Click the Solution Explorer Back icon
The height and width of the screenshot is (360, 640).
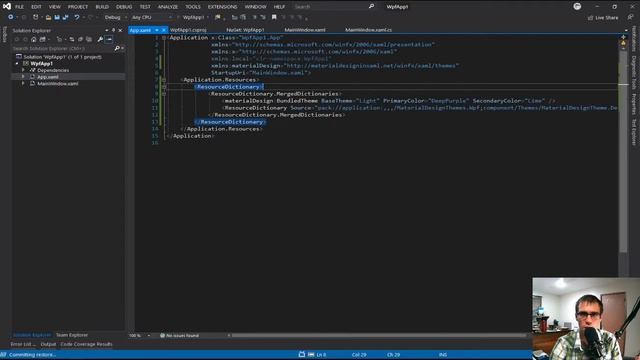point(17,39)
